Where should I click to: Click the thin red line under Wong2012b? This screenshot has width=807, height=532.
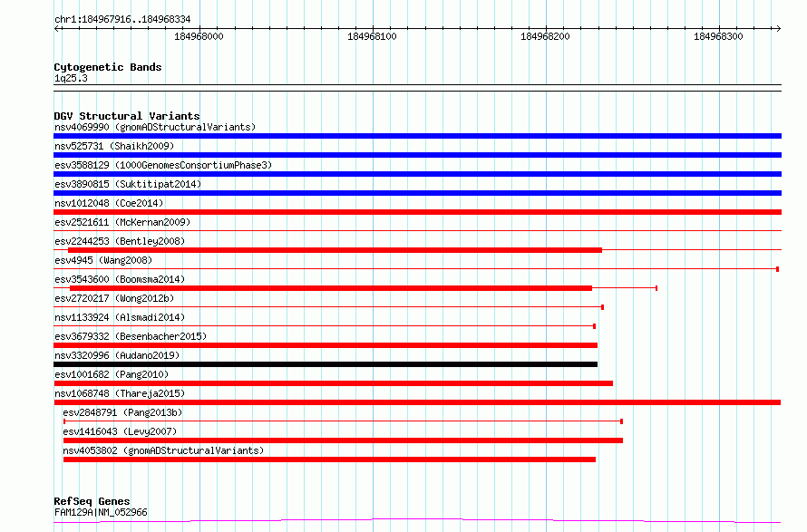pos(328,307)
